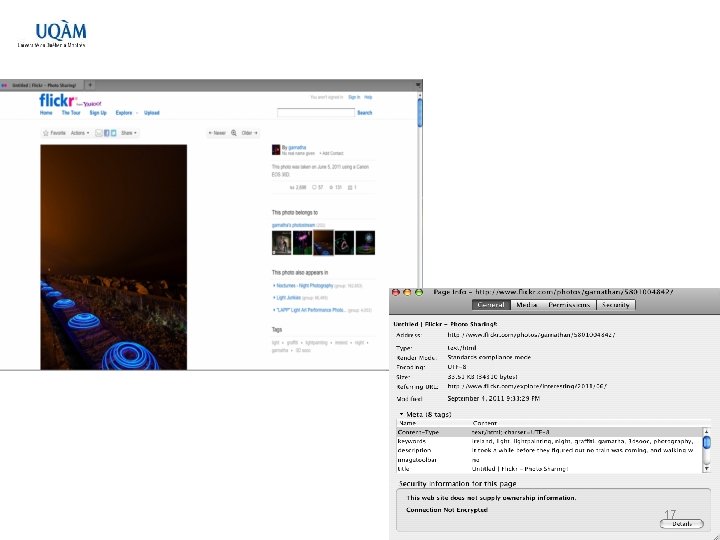Open the second photostream thumbnail with pink light
This screenshot has height=540, width=720.
click(303, 242)
